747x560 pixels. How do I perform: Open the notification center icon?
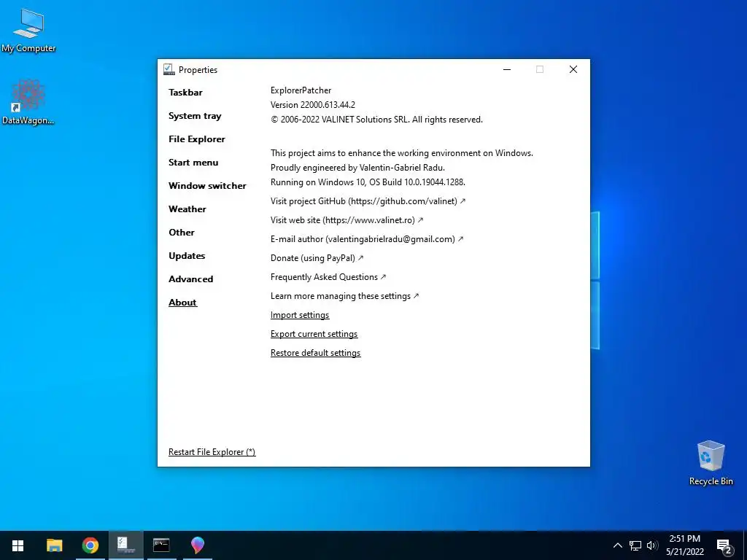point(724,546)
